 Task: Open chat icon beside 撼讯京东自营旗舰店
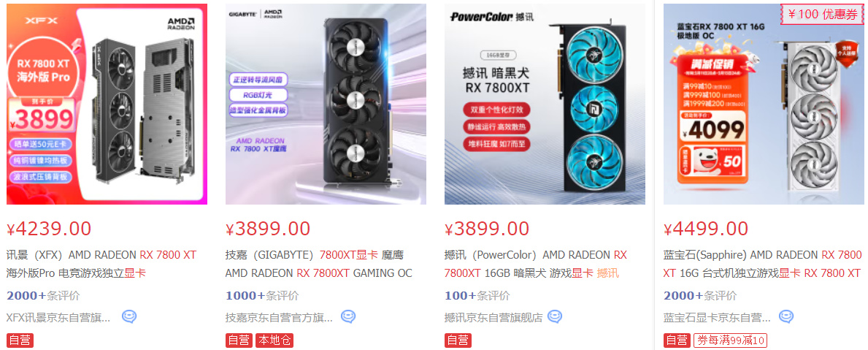pos(555,317)
